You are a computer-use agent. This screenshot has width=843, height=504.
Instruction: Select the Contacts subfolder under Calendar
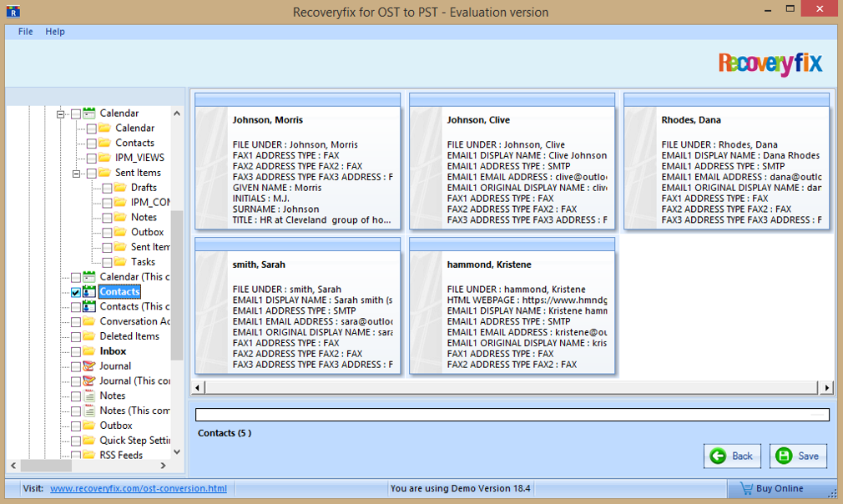pyautogui.click(x=135, y=143)
